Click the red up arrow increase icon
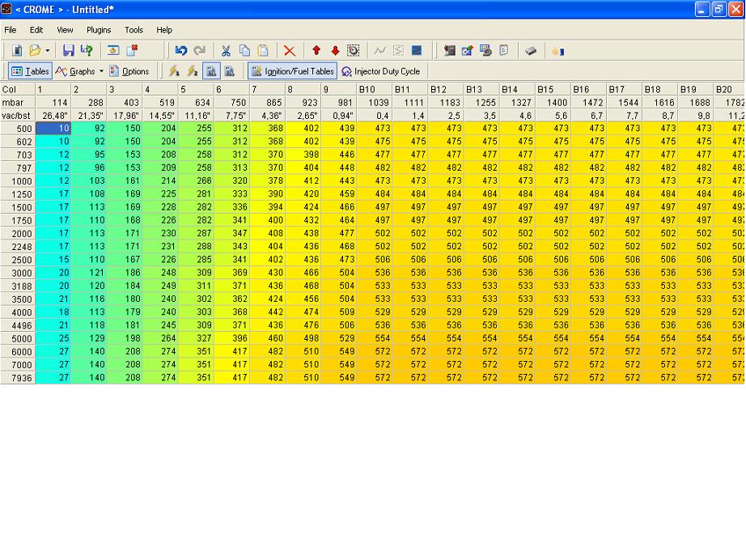This screenshot has width=746, height=560. tap(316, 50)
